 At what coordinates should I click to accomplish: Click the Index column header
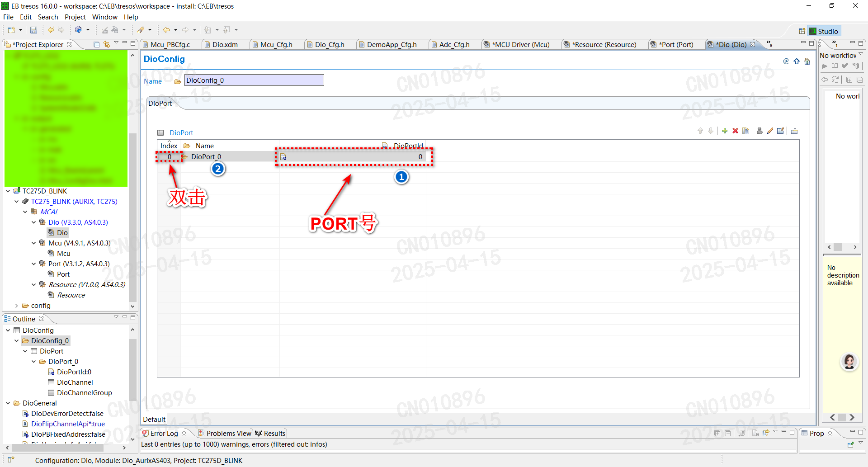click(x=169, y=146)
